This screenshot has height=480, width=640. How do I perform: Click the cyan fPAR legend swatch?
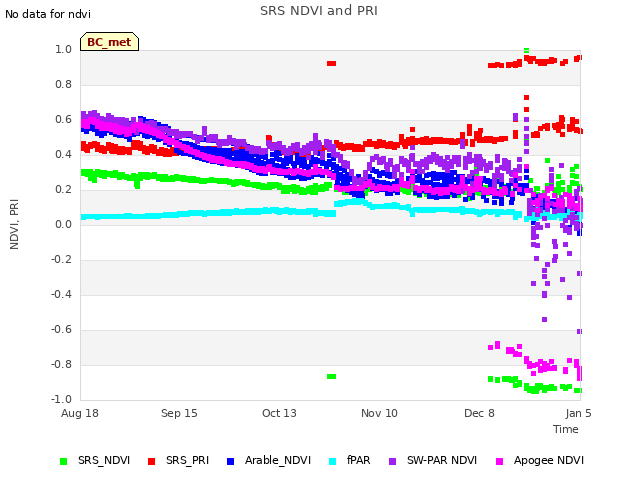(x=333, y=461)
